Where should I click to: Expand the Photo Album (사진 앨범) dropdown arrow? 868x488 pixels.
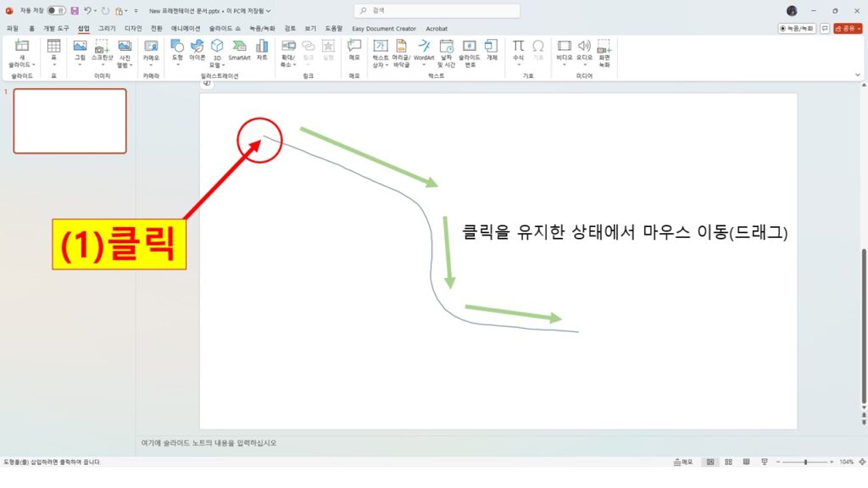pyautogui.click(x=131, y=64)
